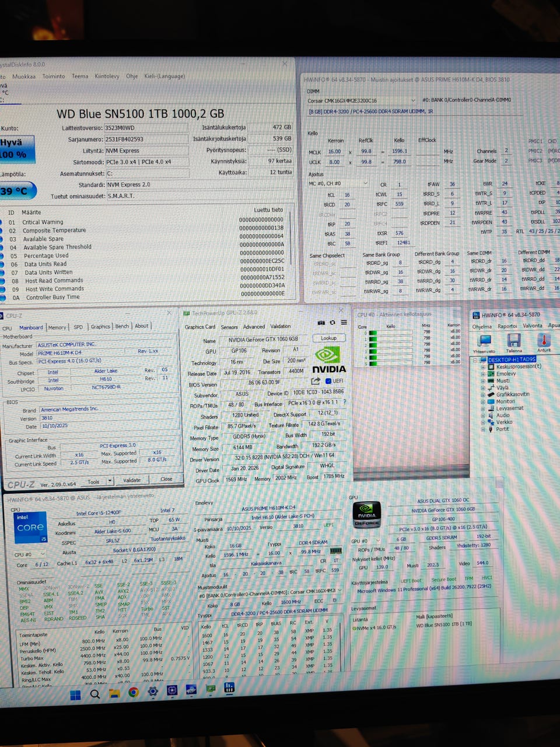Switch to the SPD tab in CPU-Z
The width and height of the screenshot is (560, 747).
[x=78, y=327]
